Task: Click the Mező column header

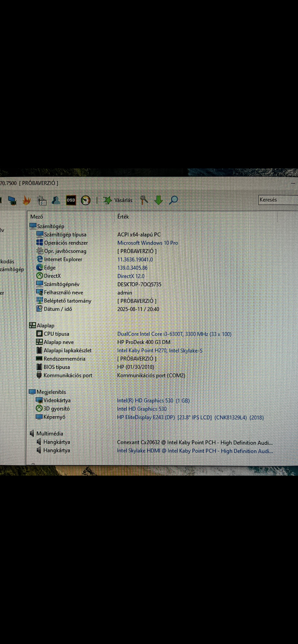Action: (x=37, y=217)
